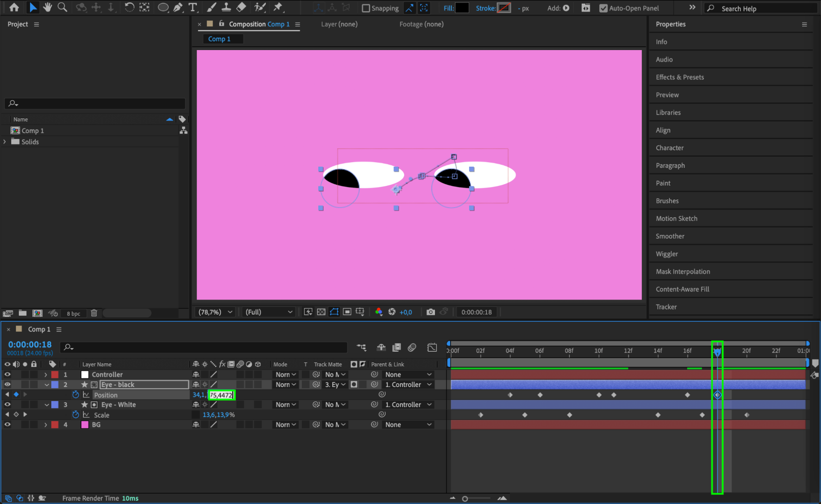The width and height of the screenshot is (821, 504).
Task: Click the Fill color swatch
Action: pos(462,8)
